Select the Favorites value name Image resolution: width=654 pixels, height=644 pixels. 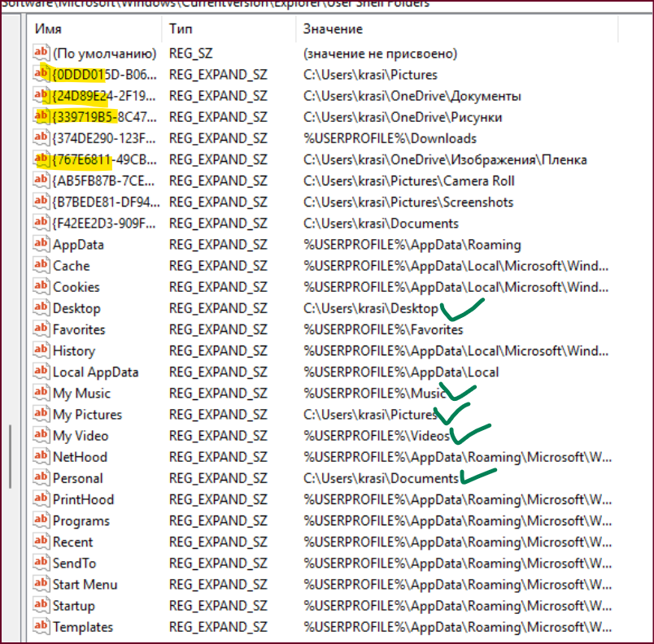[x=79, y=329]
